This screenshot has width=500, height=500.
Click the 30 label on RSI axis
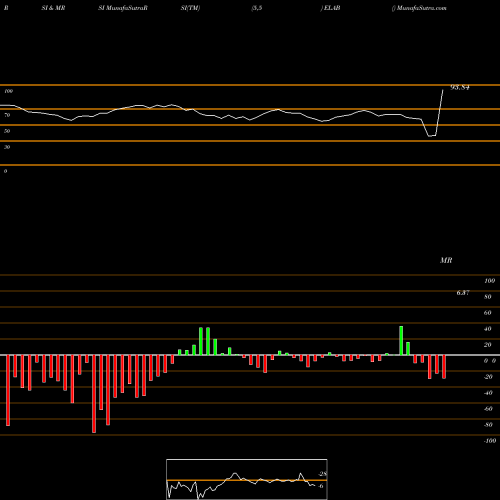[7, 147]
